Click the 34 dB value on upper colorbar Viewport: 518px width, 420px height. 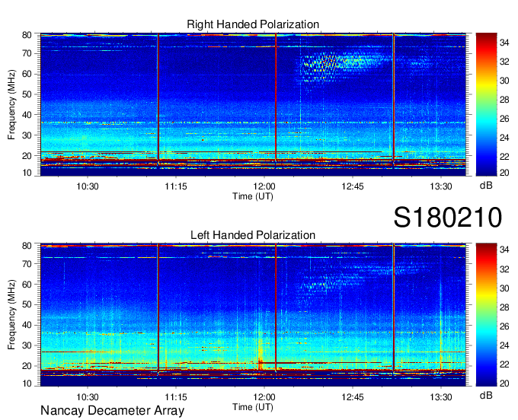click(x=504, y=43)
